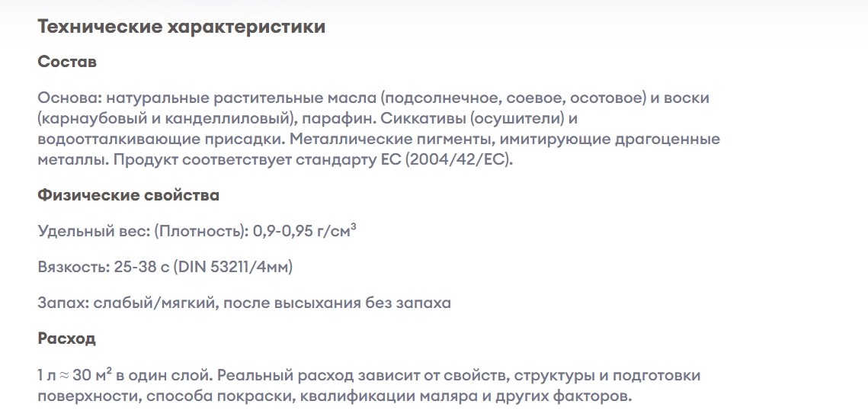This screenshot has width=868, height=417.
Task: Click the word "Основа" in the composition paragraph
Action: pos(69,98)
